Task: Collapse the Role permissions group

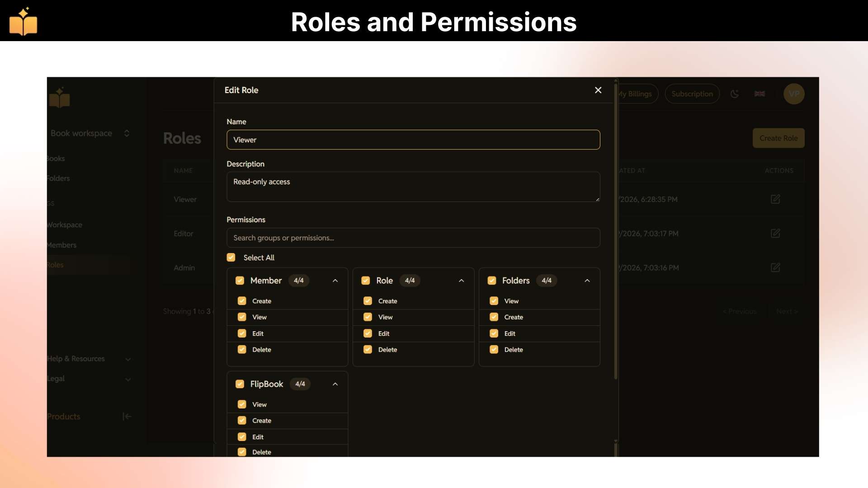Action: click(x=462, y=281)
